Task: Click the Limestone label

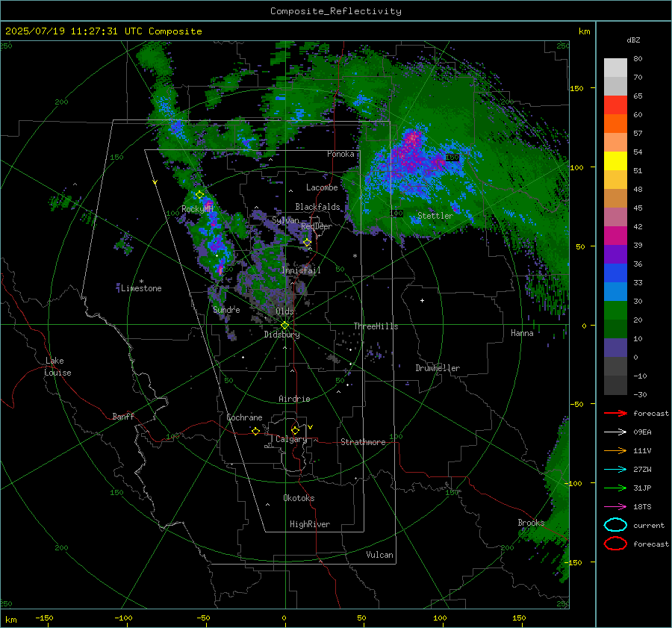Action: pos(141,288)
